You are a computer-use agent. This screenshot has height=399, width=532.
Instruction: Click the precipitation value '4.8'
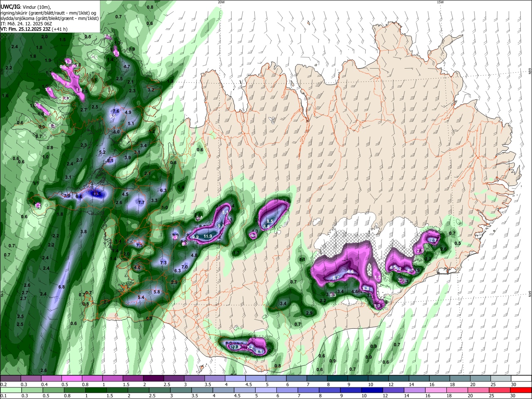click(x=194, y=255)
